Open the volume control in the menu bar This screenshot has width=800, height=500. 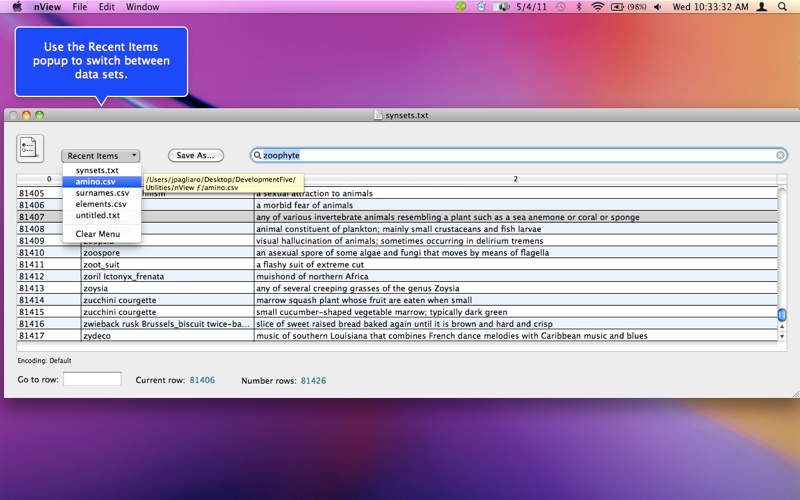coord(658,7)
